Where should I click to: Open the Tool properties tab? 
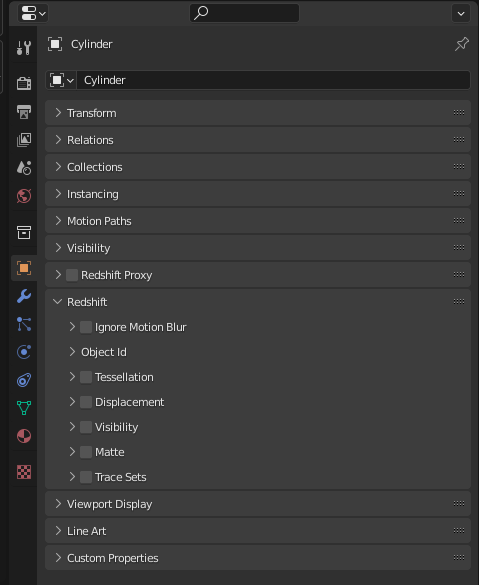coord(24,48)
